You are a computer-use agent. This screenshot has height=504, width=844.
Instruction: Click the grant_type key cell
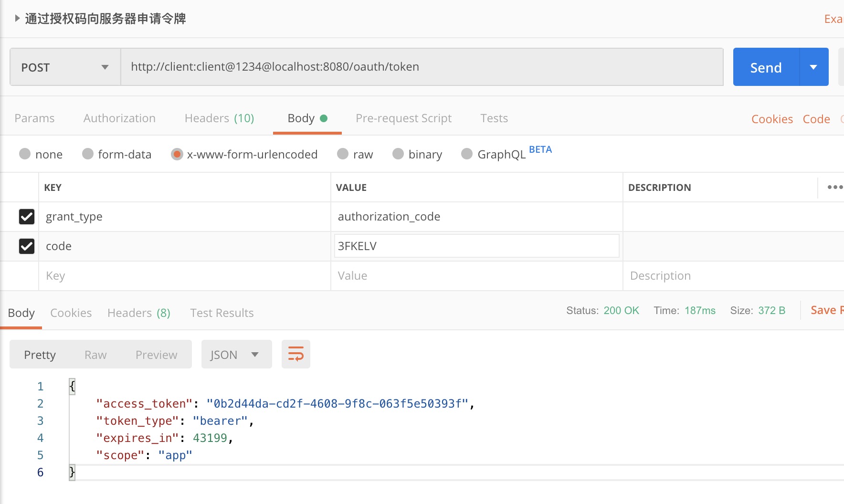pos(185,217)
